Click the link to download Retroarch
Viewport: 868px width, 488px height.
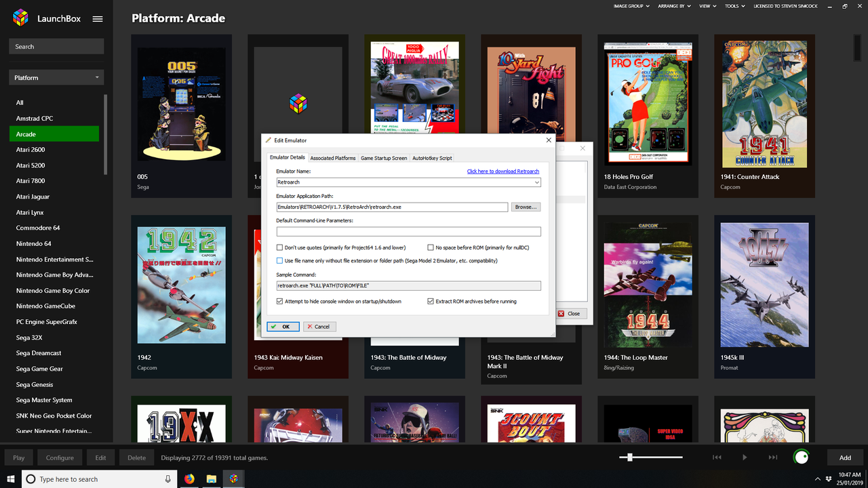(503, 171)
